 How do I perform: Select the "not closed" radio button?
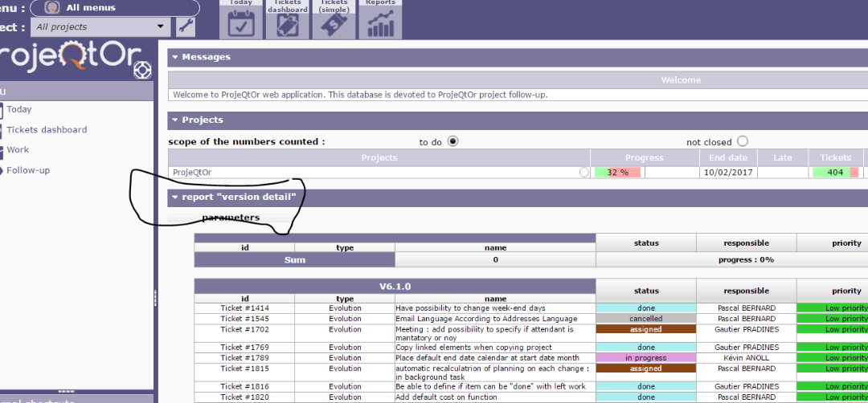(742, 141)
